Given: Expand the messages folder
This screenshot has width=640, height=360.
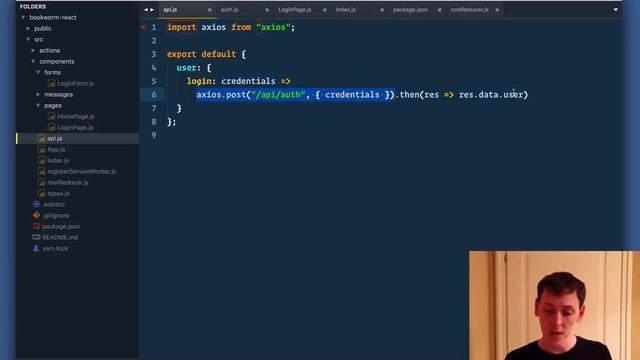Looking at the screenshot, I should pos(38,94).
